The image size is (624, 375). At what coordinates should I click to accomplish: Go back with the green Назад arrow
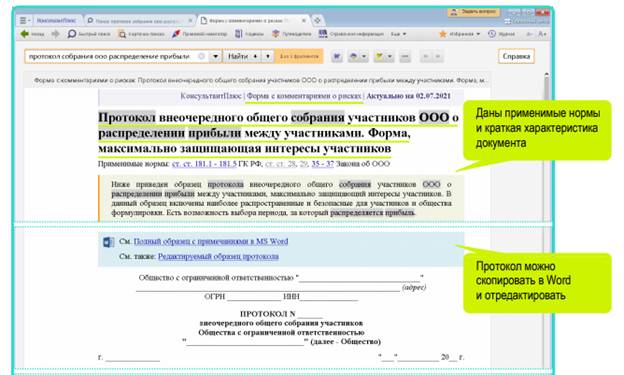(32, 34)
